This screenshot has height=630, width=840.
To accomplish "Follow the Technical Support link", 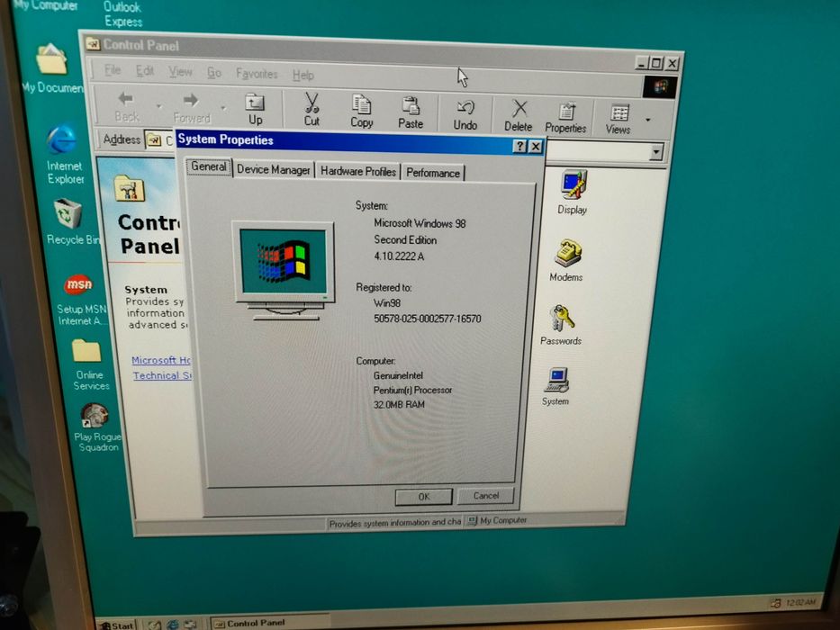I will pyautogui.click(x=162, y=375).
